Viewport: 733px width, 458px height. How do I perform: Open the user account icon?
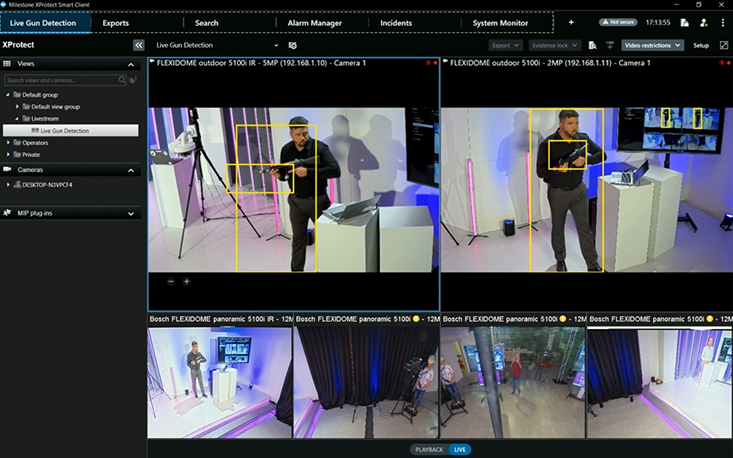pos(704,22)
